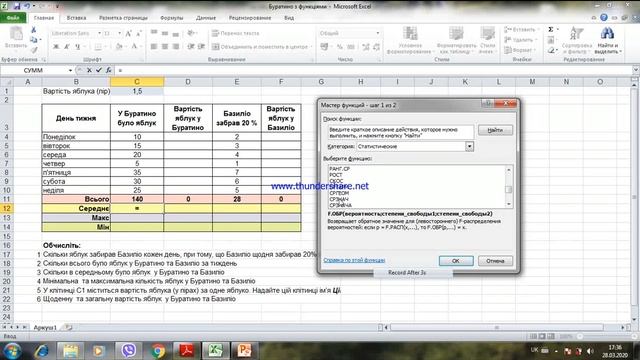The height and width of the screenshot is (360, 640).
Task: Open the number format (Общий) dropdown
Action: (378, 33)
